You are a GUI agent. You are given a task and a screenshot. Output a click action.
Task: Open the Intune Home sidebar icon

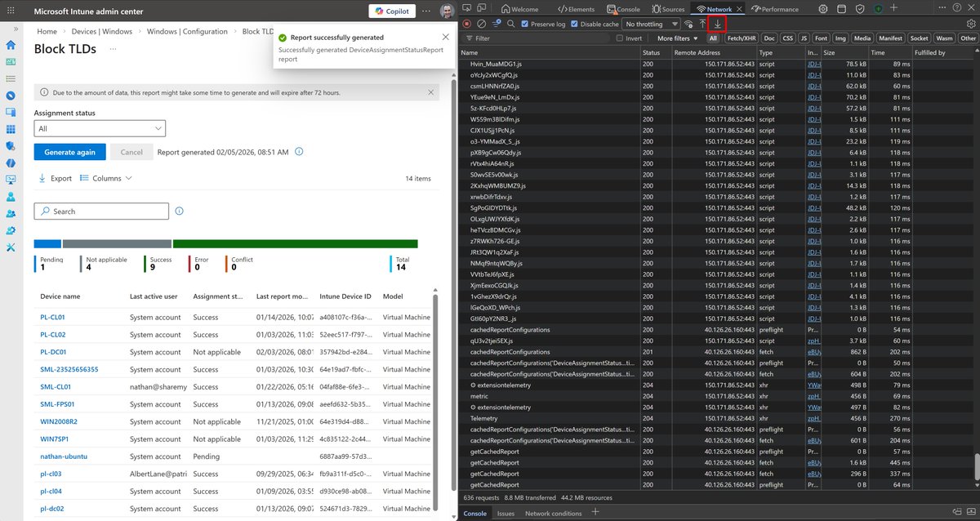pos(11,44)
